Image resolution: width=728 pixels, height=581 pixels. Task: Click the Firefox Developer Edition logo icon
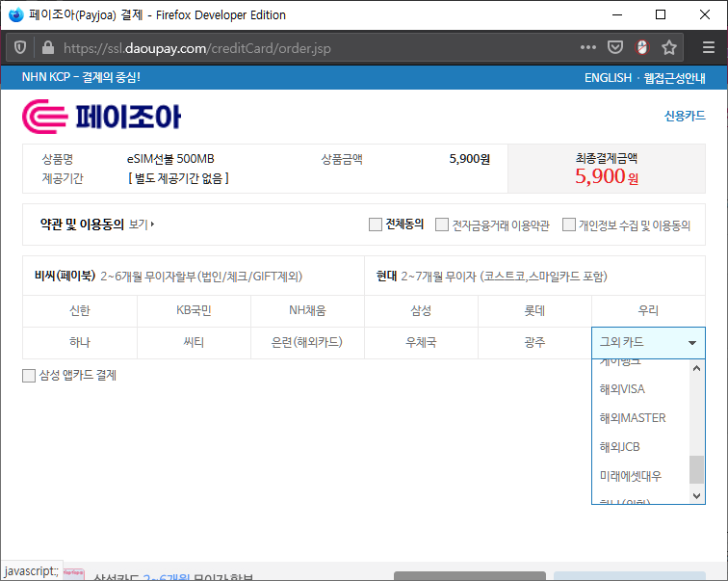(15, 14)
